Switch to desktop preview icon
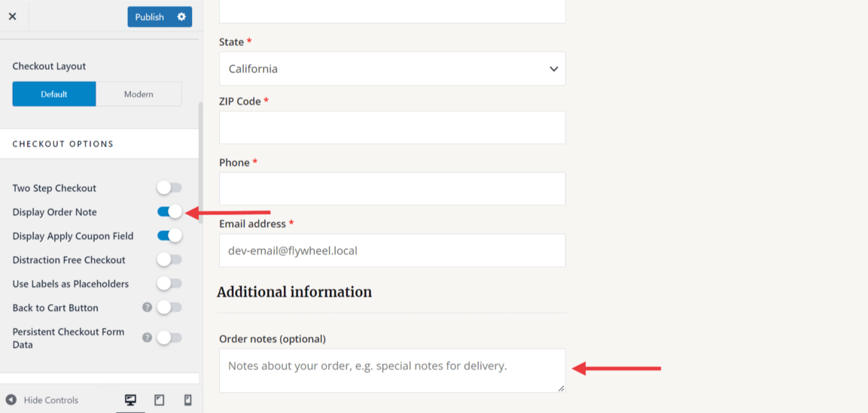Screen dimensions: 868x413 coord(130,400)
